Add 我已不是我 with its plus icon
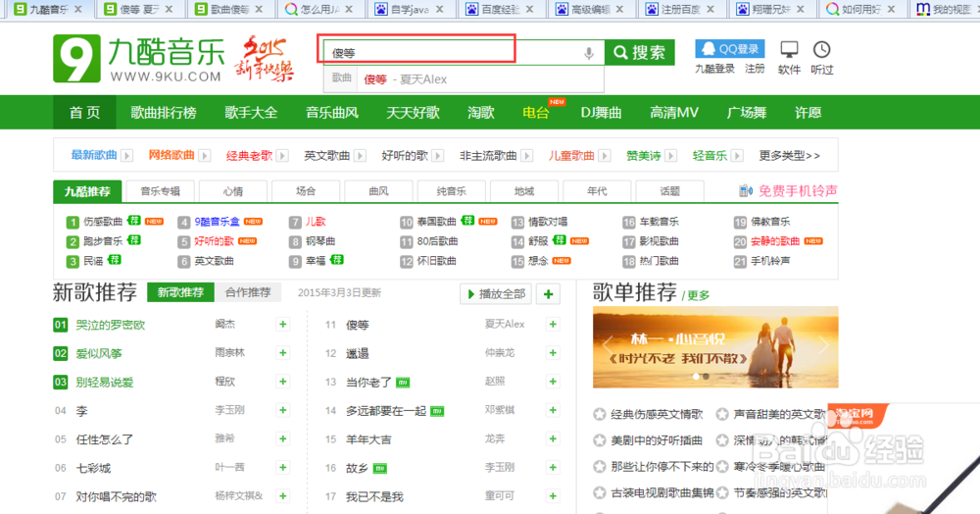Screen dimensions: 980x514 coord(553,496)
